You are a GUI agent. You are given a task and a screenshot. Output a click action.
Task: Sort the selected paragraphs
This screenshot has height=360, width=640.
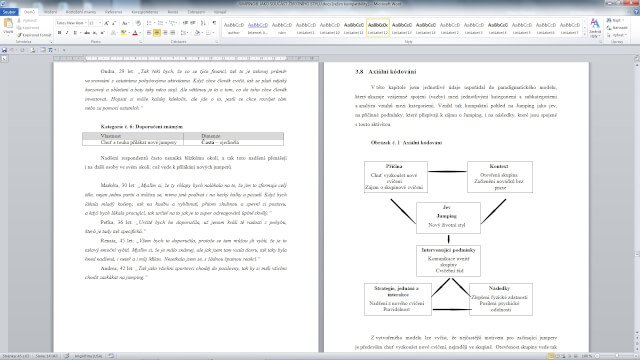pyautogui.click(x=203, y=23)
